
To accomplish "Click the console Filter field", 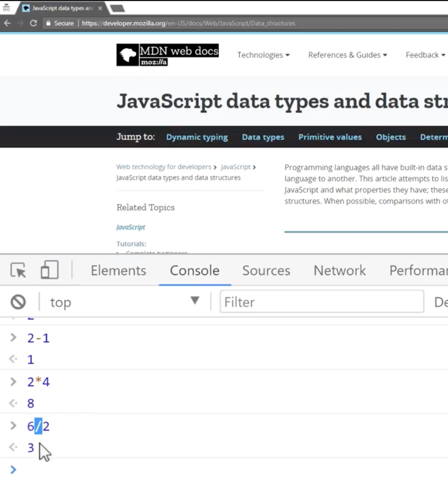I will [322, 301].
